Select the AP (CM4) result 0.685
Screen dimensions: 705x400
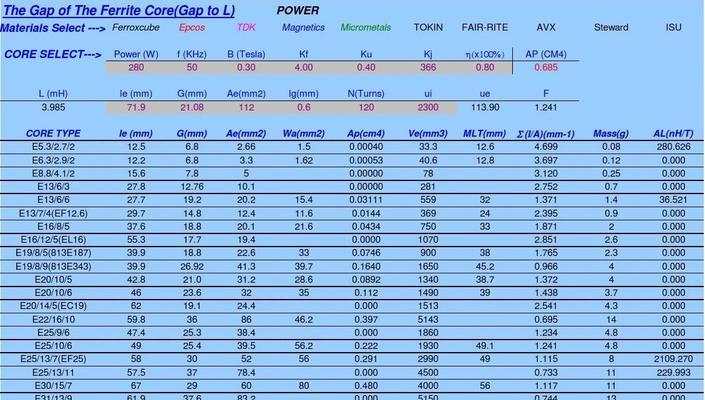[546, 67]
